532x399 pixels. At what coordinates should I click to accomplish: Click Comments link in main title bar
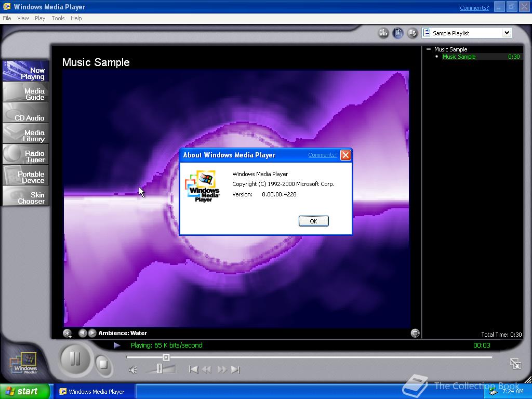tap(474, 7)
